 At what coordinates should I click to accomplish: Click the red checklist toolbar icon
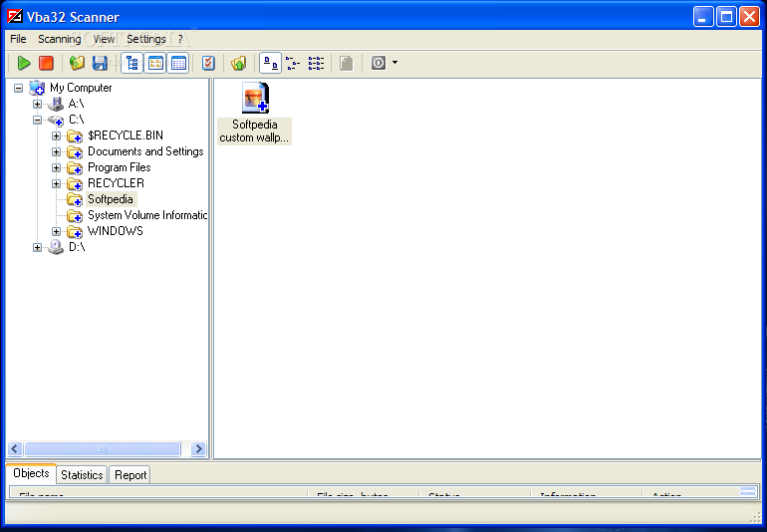208,63
